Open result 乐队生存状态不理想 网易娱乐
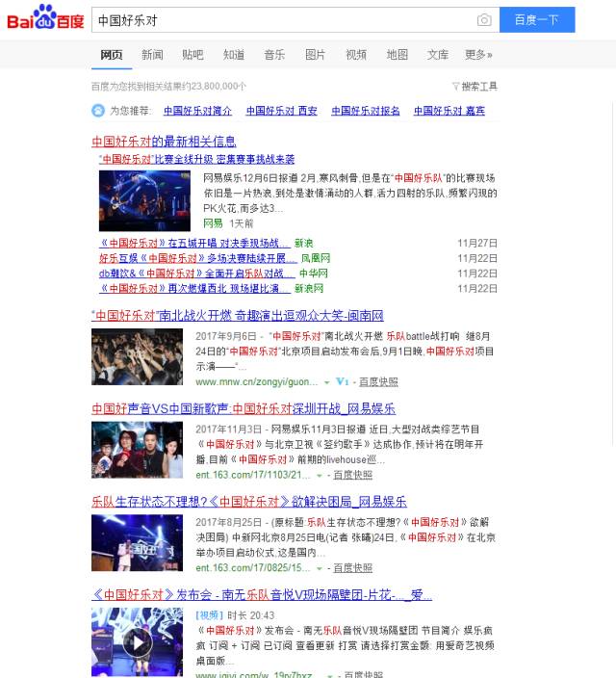 [249, 502]
